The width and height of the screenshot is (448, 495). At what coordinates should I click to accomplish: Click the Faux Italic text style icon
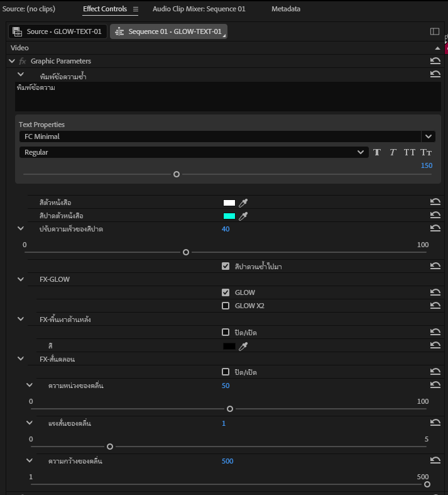393,152
